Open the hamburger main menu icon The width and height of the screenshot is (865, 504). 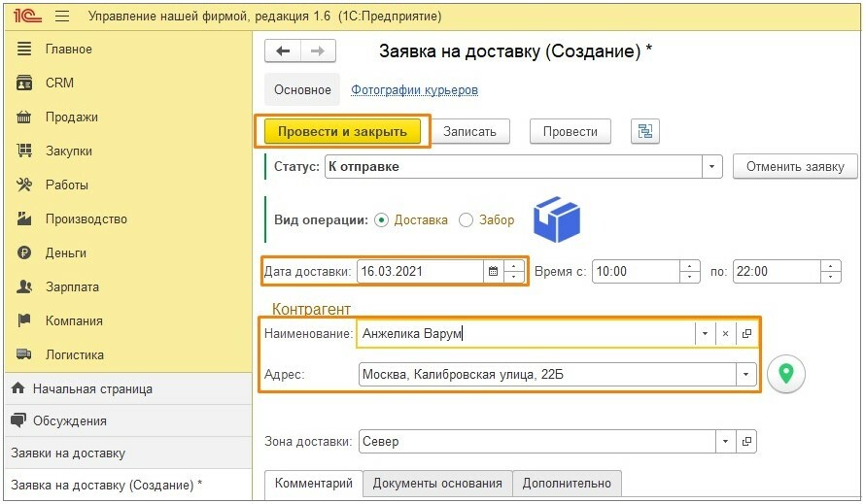[x=62, y=16]
